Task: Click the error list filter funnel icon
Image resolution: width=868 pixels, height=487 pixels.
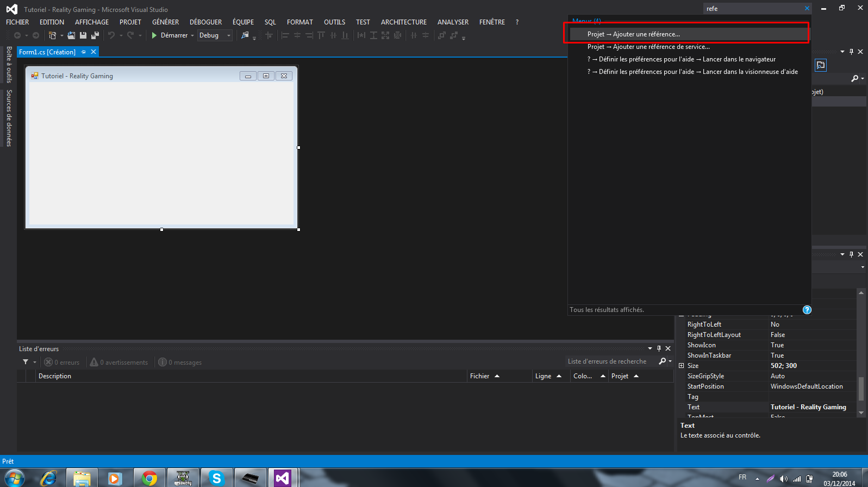Action: click(26, 362)
